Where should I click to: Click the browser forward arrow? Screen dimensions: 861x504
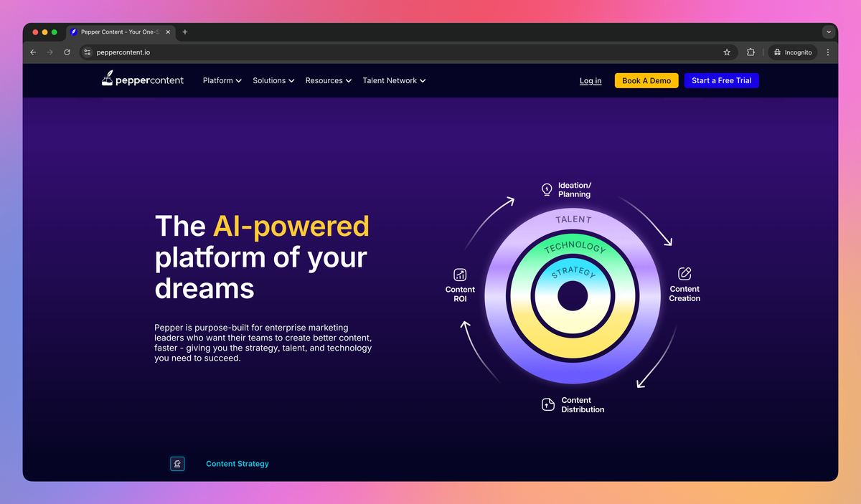click(x=50, y=52)
